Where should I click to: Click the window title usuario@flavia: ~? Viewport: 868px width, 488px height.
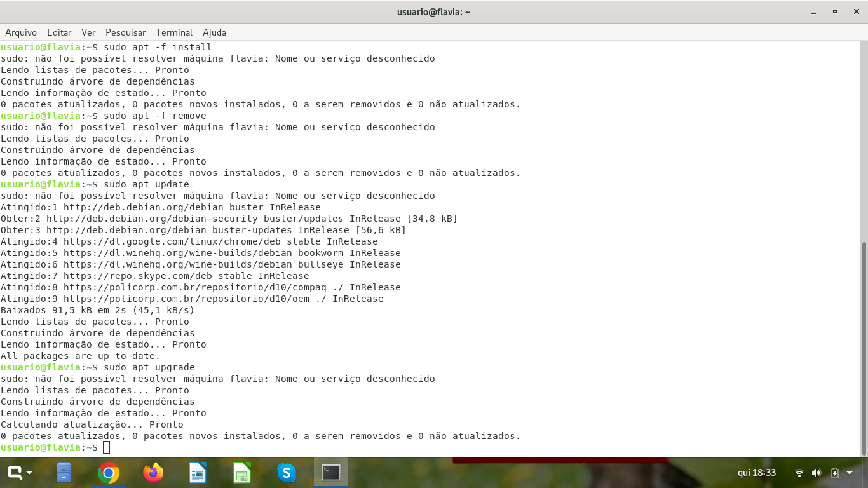click(433, 12)
